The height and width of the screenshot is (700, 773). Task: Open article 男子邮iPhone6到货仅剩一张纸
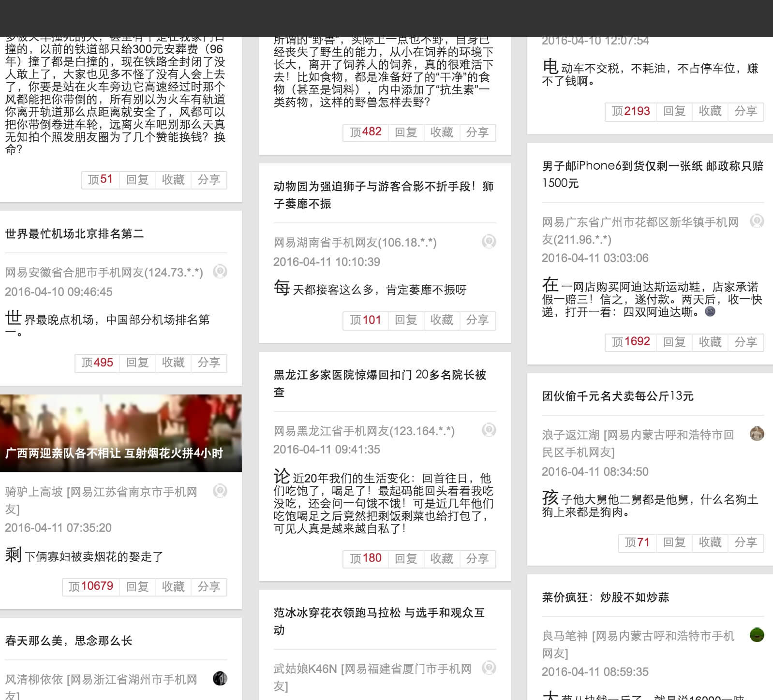653,175
